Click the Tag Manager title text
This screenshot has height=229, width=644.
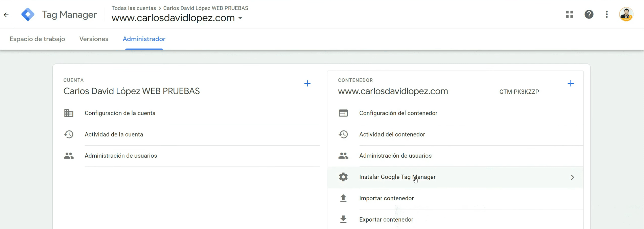tap(69, 15)
